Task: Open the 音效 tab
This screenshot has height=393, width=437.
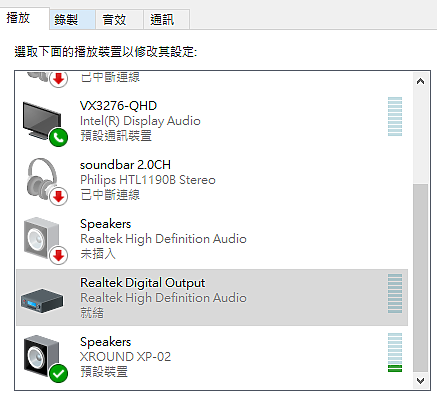Action: (x=119, y=20)
